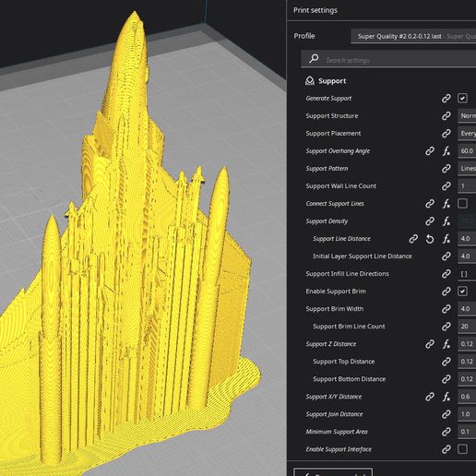The height and width of the screenshot is (476, 476).
Task: Click the magnifier icon in settings search
Action: (x=314, y=58)
